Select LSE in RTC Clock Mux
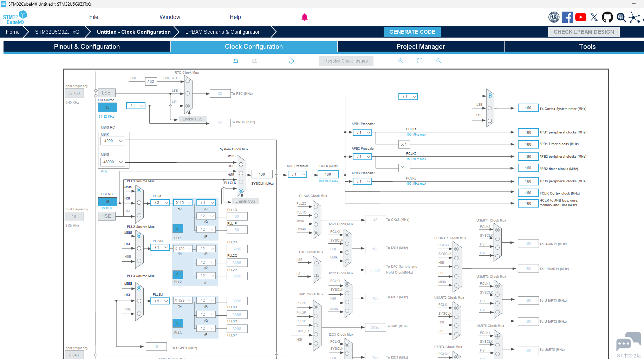644x361 pixels. pos(188,93)
